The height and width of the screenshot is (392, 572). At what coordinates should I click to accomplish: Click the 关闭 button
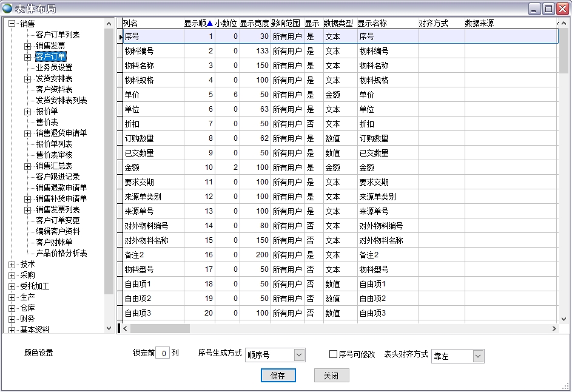(331, 376)
